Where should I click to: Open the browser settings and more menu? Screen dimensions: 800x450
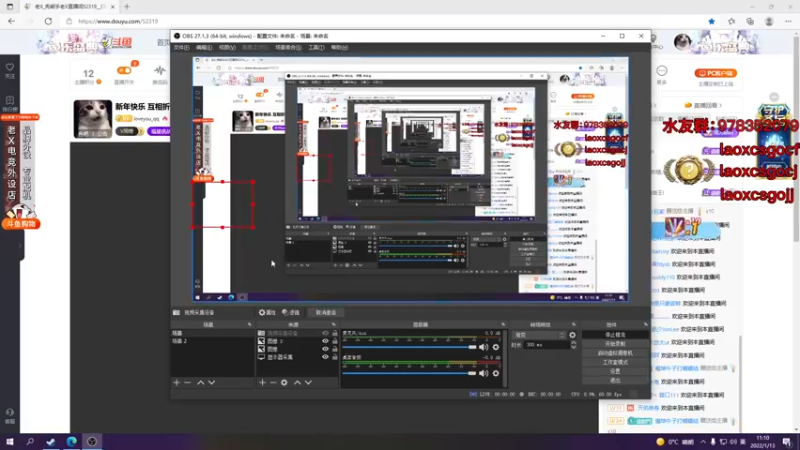[x=788, y=21]
